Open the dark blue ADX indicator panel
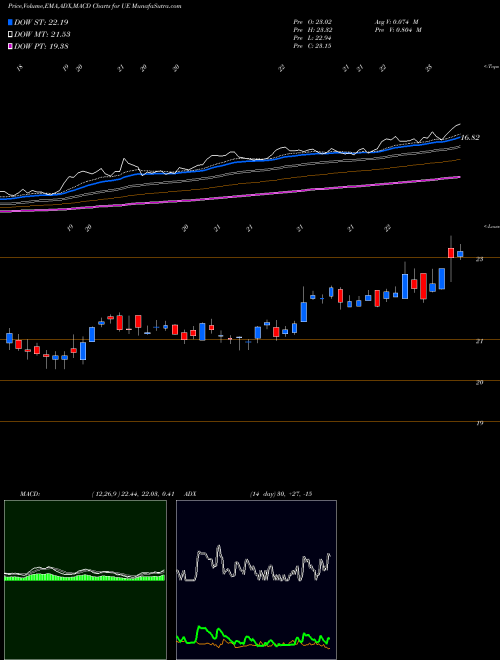500x660 pixels. coord(256,580)
